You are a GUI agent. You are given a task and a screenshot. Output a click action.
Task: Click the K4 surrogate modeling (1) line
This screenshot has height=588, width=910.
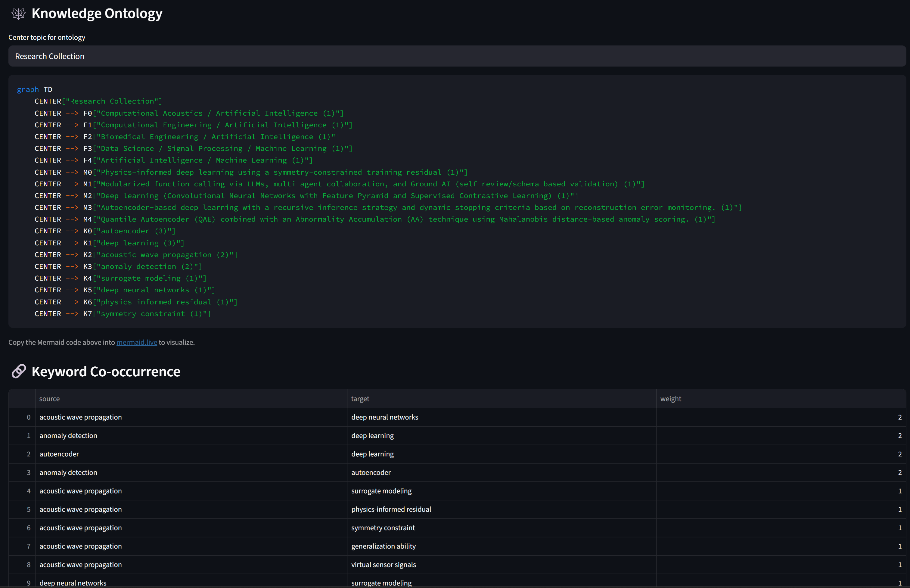point(121,278)
